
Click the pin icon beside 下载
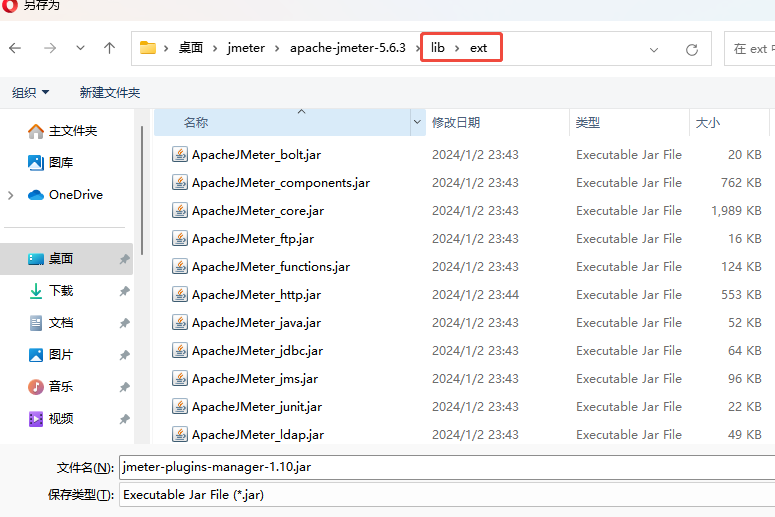(x=125, y=291)
